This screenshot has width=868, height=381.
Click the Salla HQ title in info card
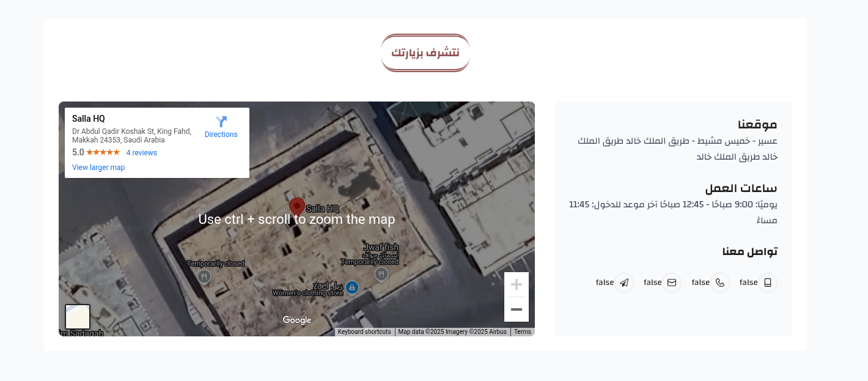(x=89, y=119)
